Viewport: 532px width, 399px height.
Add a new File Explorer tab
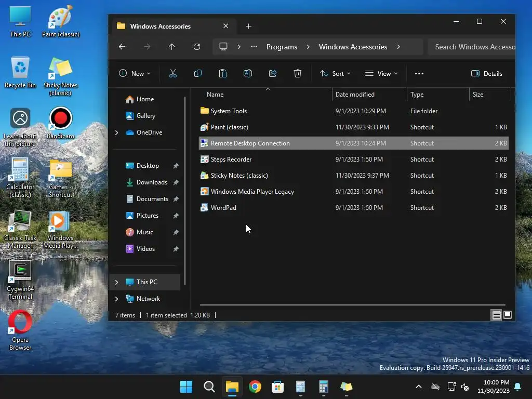(248, 26)
